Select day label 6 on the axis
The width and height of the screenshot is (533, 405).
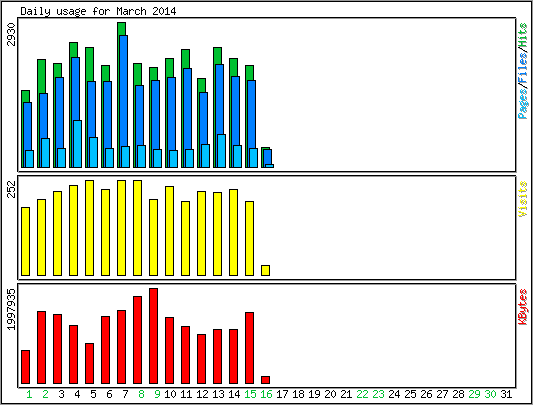[x=109, y=394]
